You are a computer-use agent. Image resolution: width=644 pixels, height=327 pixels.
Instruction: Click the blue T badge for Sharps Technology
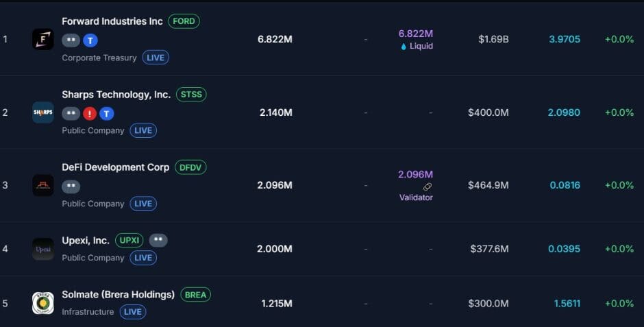[107, 113]
